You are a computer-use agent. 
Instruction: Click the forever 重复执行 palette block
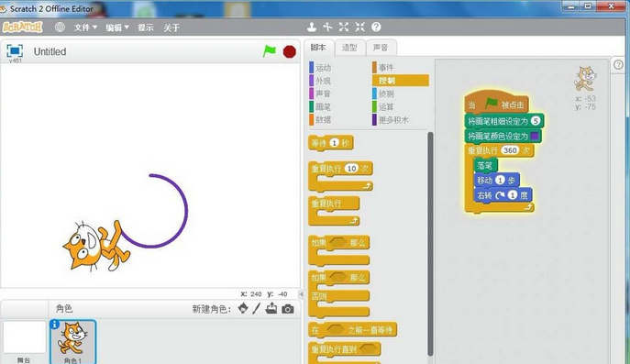[x=334, y=211]
